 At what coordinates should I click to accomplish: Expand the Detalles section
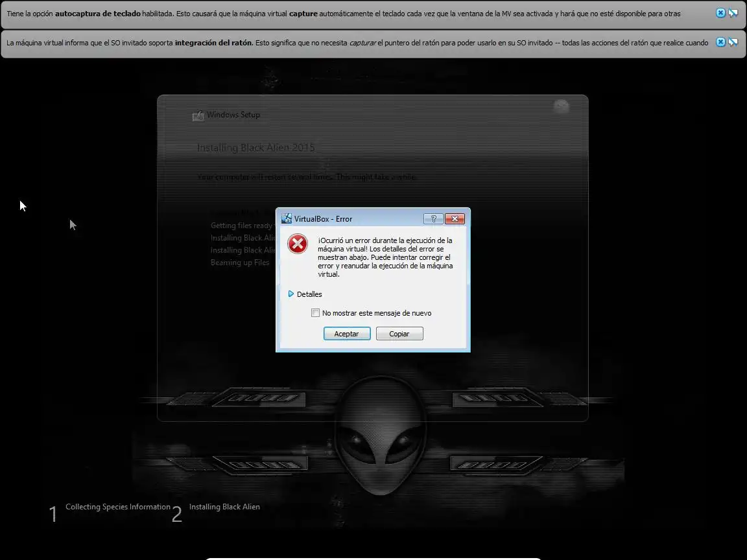point(305,294)
